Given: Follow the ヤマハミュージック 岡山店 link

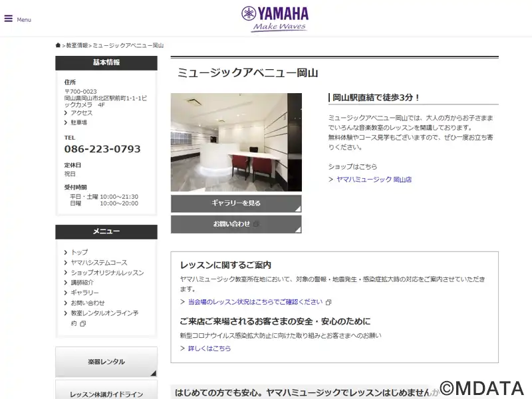Looking at the screenshot, I should (x=374, y=180).
